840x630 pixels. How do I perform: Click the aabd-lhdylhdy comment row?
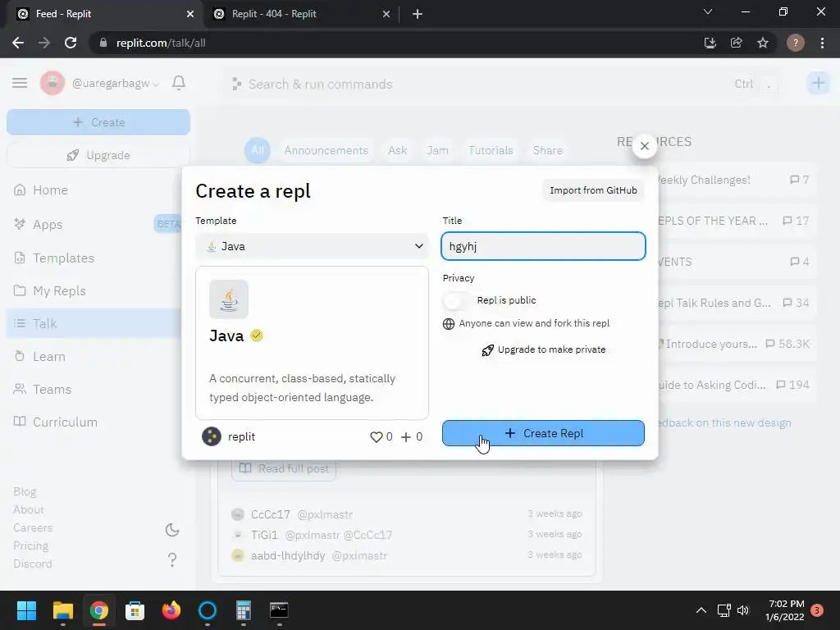407,555
